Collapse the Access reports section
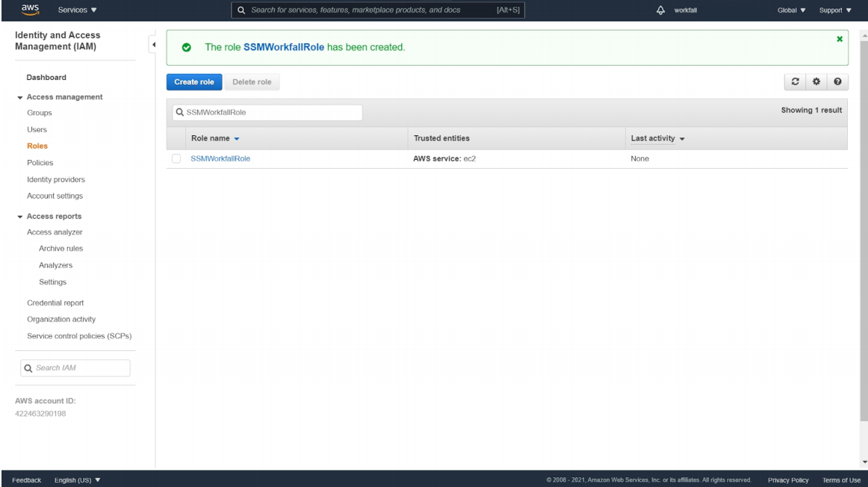This screenshot has width=868, height=487. [x=20, y=217]
